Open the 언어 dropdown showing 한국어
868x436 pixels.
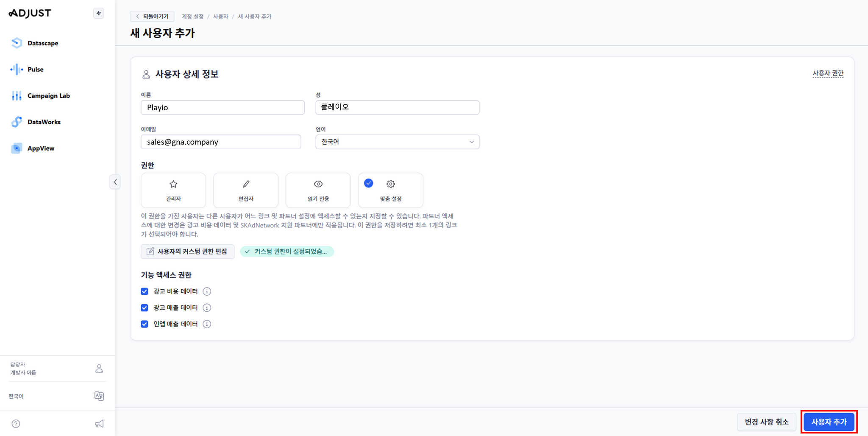[x=397, y=142]
